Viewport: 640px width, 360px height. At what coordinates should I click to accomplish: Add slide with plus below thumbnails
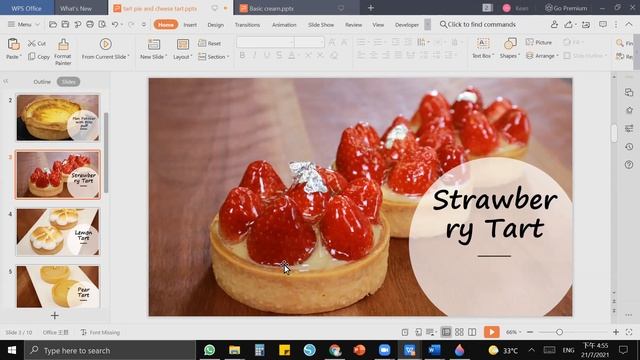coord(55,315)
